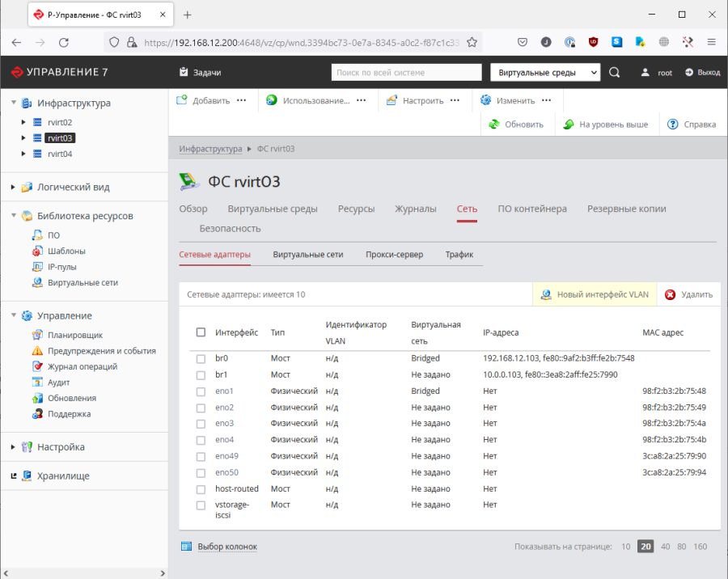
Task: Open the Резервные копии tab
Action: pyautogui.click(x=626, y=209)
